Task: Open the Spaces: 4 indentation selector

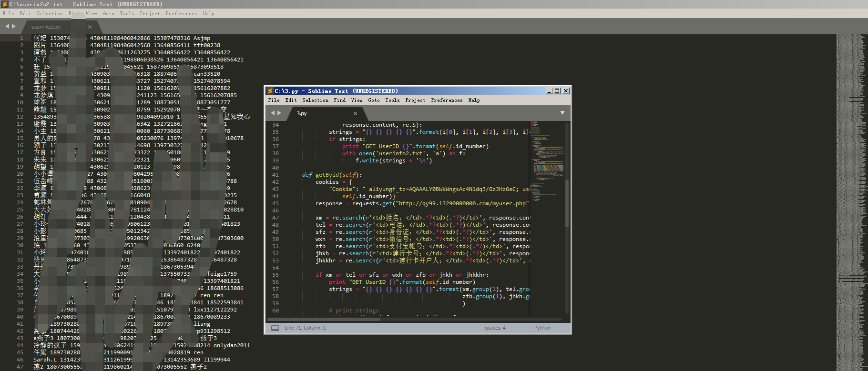Action: click(x=495, y=328)
